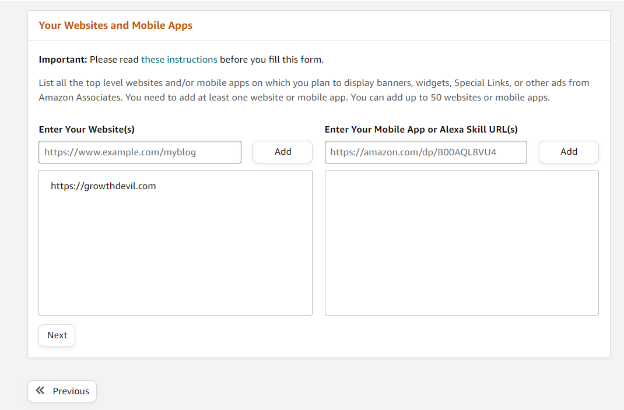Select https://growthdevil.com in the website list

tap(103, 186)
